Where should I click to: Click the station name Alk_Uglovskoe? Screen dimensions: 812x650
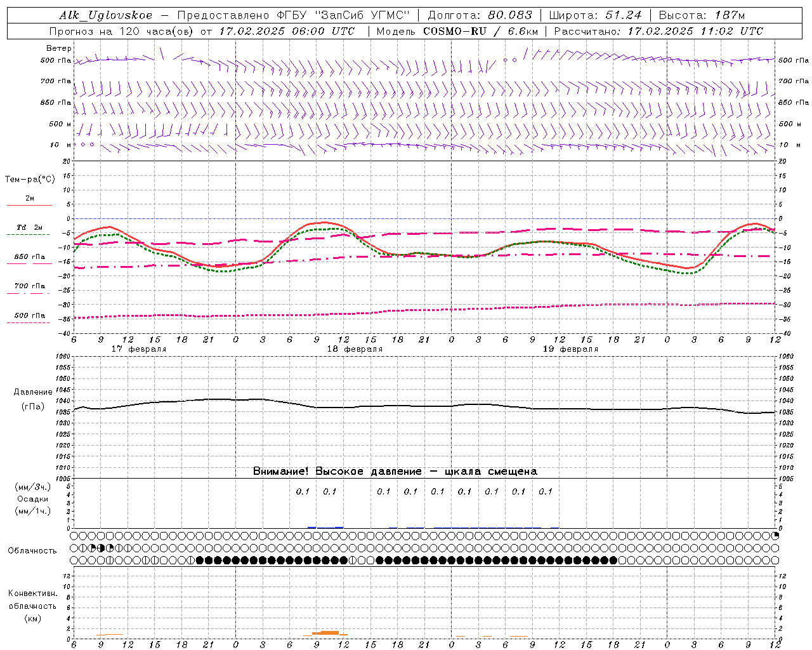tap(106, 15)
